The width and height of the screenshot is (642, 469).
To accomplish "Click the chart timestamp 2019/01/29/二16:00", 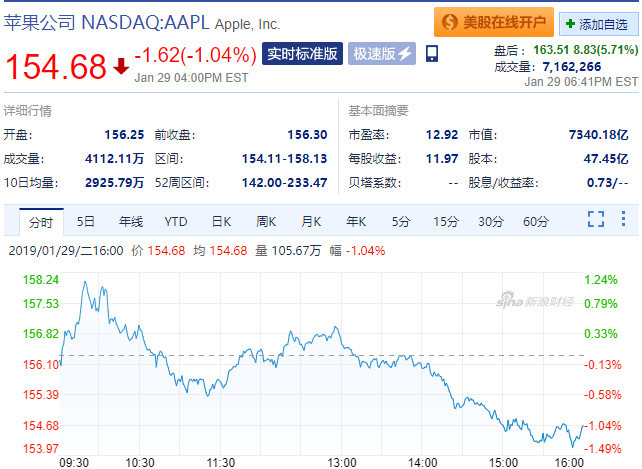I will (66, 251).
